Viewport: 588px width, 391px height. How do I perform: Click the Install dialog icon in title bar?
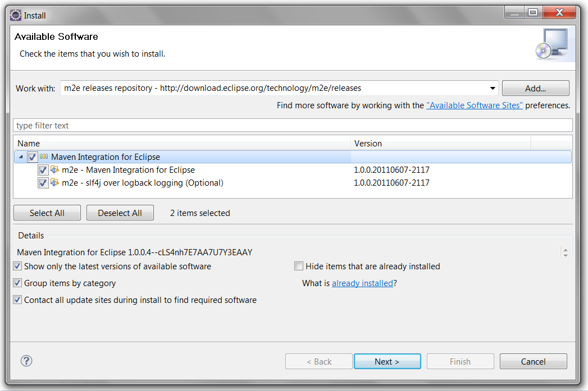coord(15,15)
